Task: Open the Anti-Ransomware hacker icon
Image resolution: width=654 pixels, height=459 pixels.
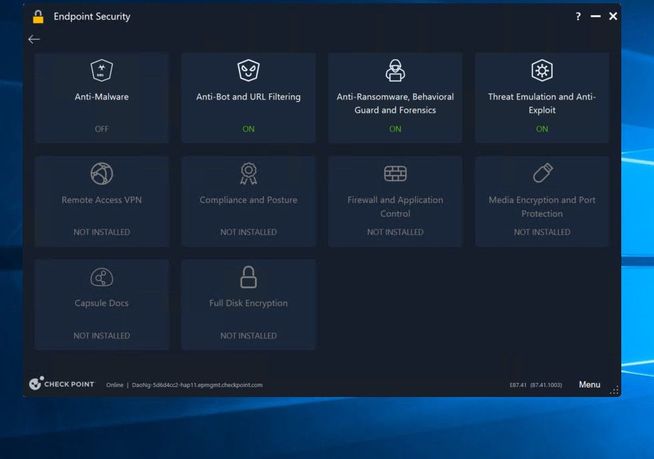Action: 395,70
